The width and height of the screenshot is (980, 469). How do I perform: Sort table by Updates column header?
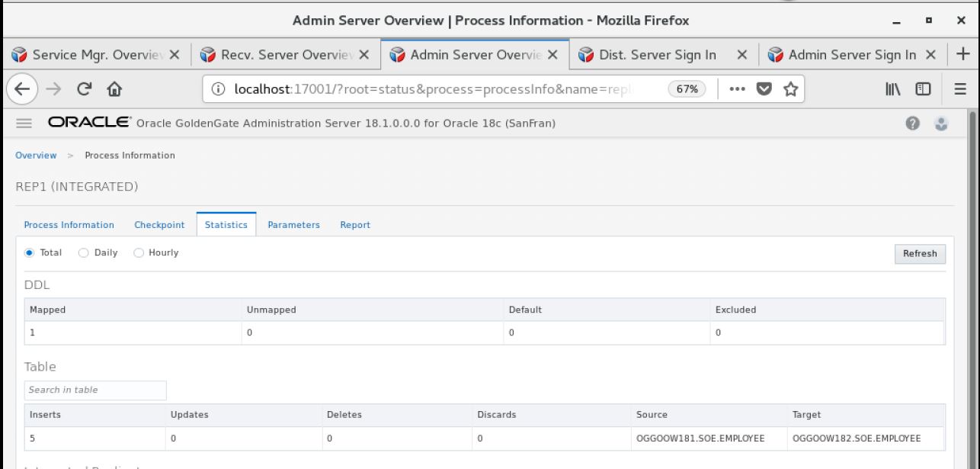point(245,415)
